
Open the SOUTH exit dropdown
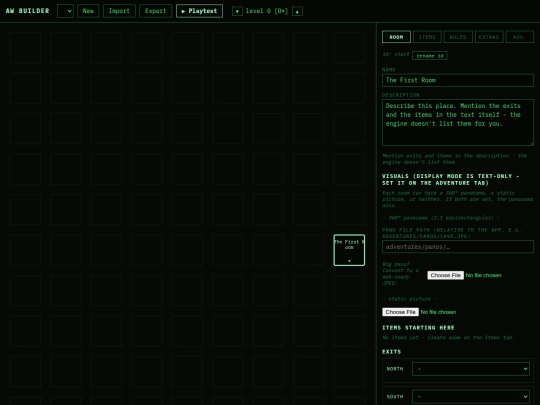(470, 397)
